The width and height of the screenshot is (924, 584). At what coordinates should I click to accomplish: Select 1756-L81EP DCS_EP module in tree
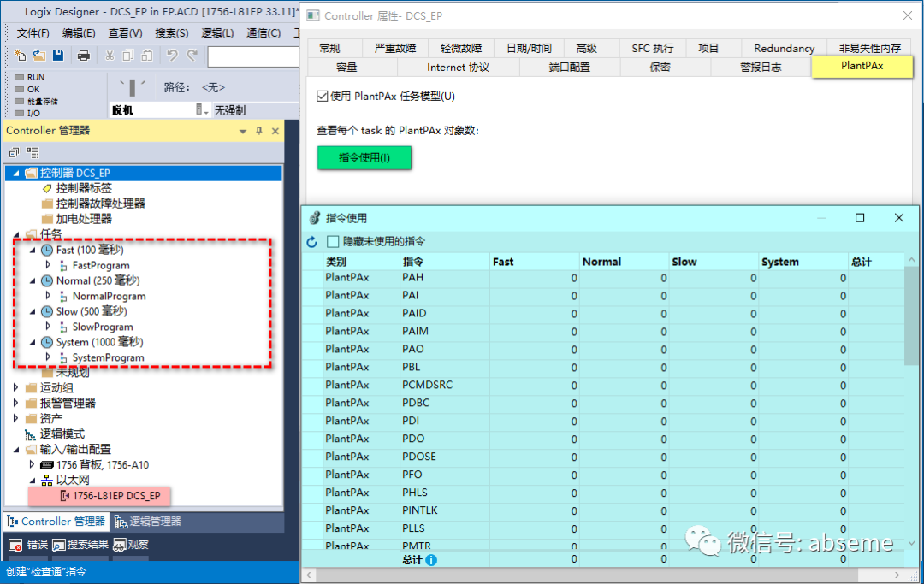pos(110,496)
